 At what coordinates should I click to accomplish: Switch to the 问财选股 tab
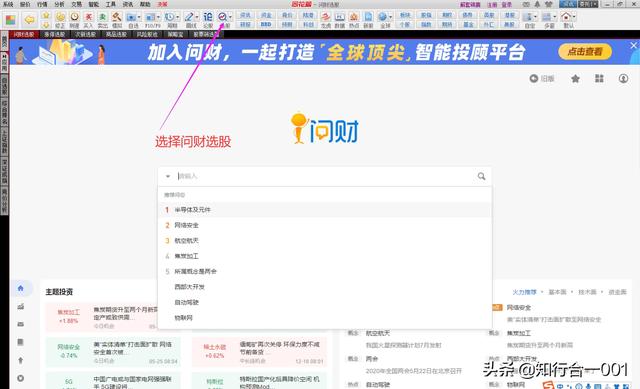[x=24, y=35]
